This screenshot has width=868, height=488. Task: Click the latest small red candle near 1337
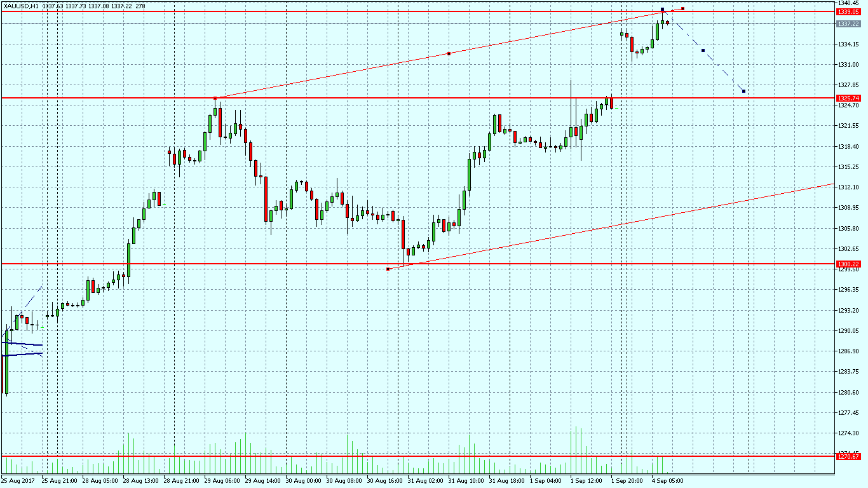pyautogui.click(x=667, y=22)
